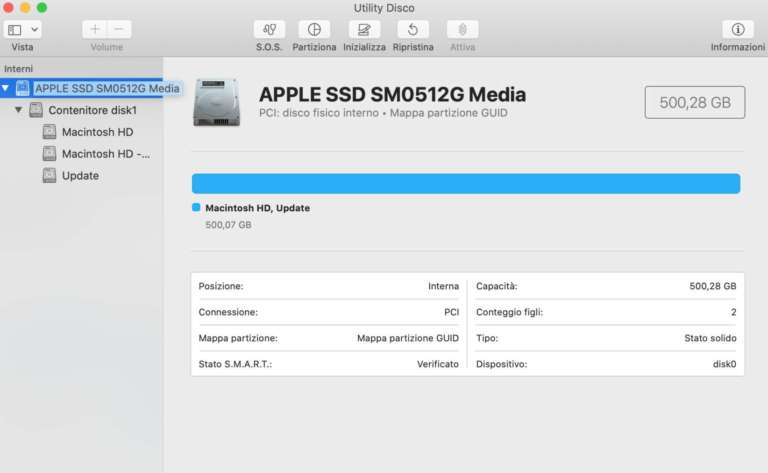Click the Ripristina restore icon
Screen dimensions: 768x473
[x=413, y=29]
